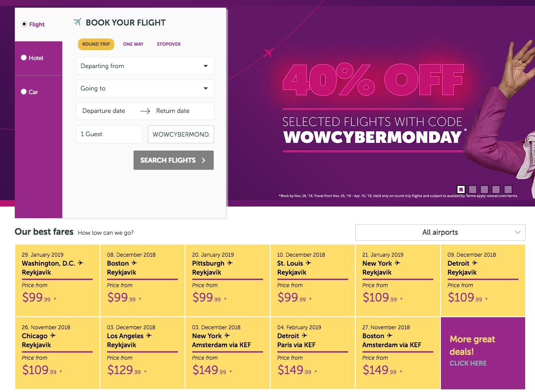The image size is (535, 392).
Task: Click the plane icon beside Los Angeles
Action: pos(149,336)
